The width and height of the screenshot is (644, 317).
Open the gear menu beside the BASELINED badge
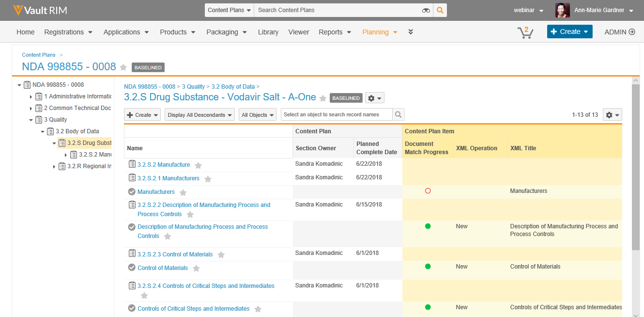(374, 98)
